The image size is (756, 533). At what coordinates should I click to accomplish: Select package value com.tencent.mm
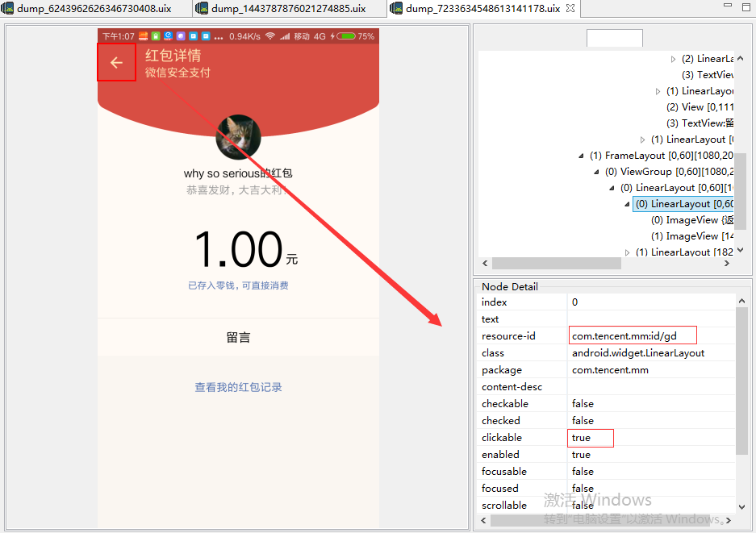(610, 369)
